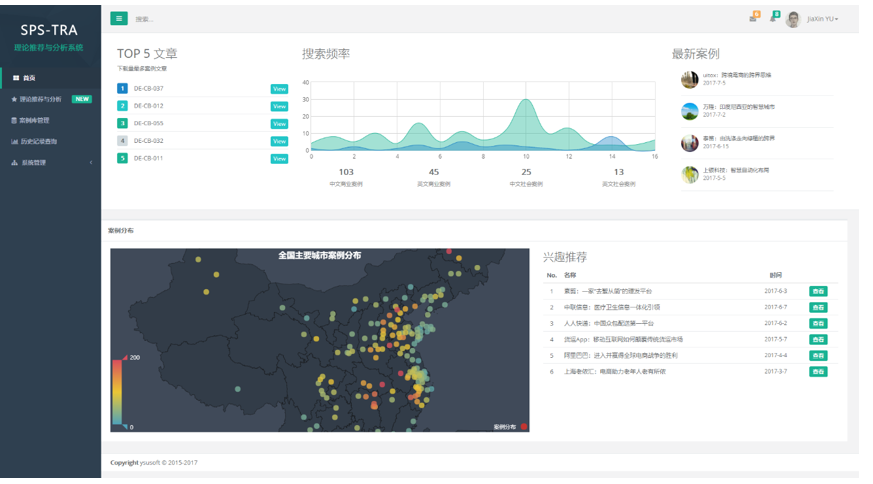This screenshot has height=484, width=873.
Task: Open the 万隆 latest case thumbnail
Action: point(689,111)
